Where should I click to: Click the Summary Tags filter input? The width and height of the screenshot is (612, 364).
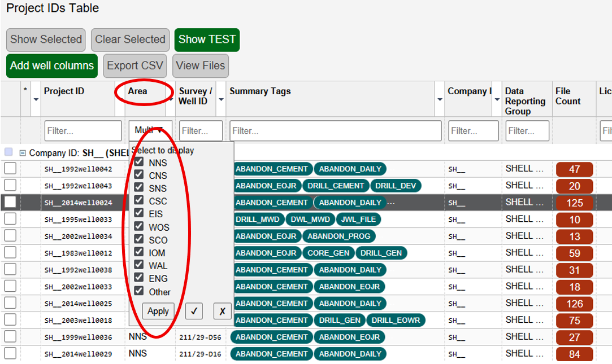[335, 131]
